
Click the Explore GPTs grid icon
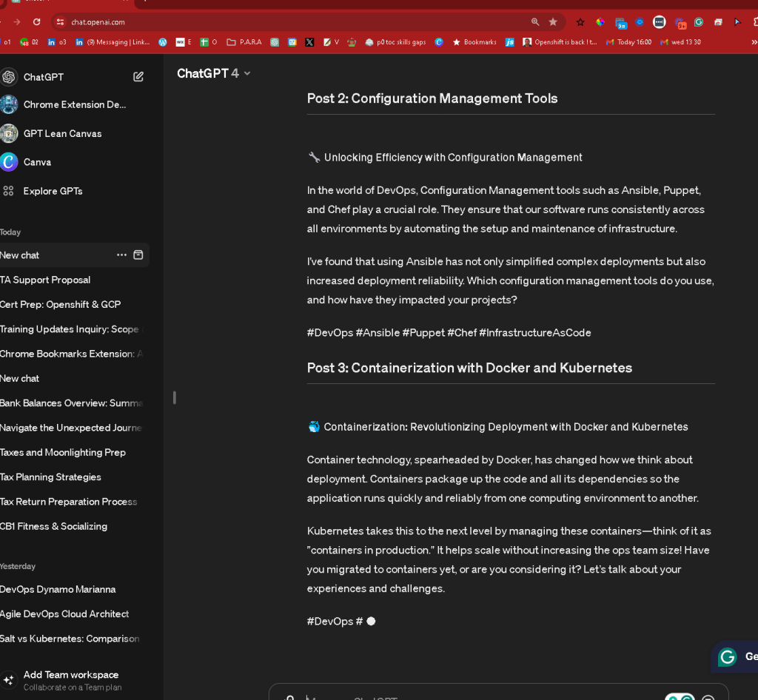point(8,191)
